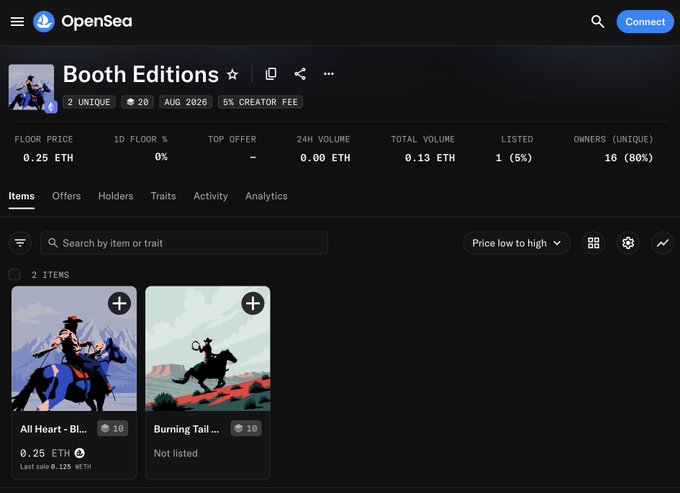The height and width of the screenshot is (493, 680).
Task: Click the total volume 0.13 ETH value
Action: click(430, 158)
